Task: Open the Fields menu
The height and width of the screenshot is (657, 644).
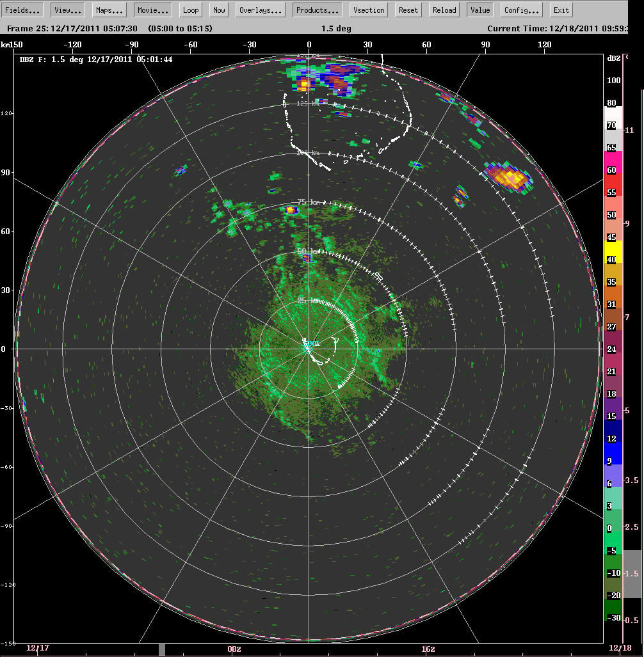Action: (x=22, y=10)
